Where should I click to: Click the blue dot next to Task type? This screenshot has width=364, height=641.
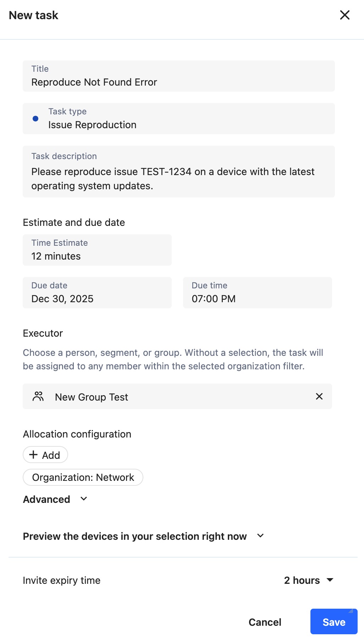[x=35, y=119]
